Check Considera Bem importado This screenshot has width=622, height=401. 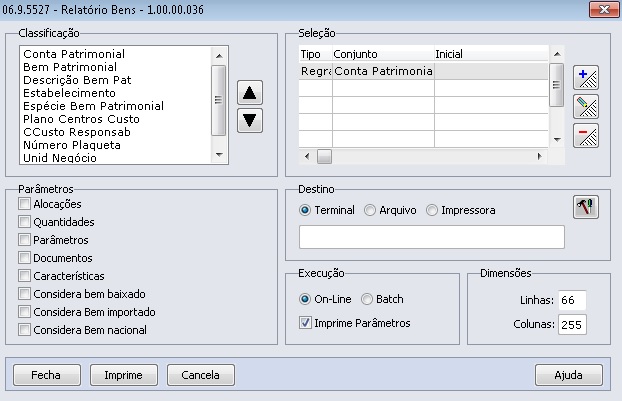(x=24, y=312)
